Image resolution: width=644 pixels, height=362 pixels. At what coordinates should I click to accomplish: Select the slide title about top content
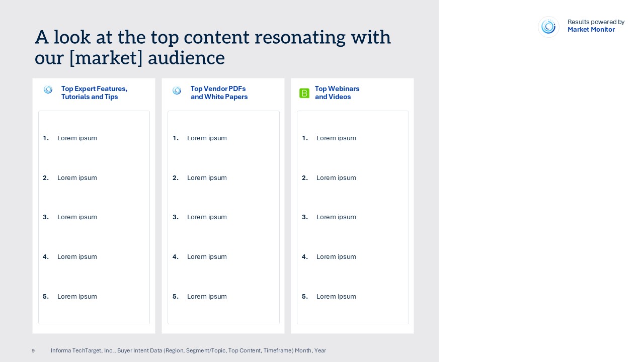pyautogui.click(x=213, y=48)
